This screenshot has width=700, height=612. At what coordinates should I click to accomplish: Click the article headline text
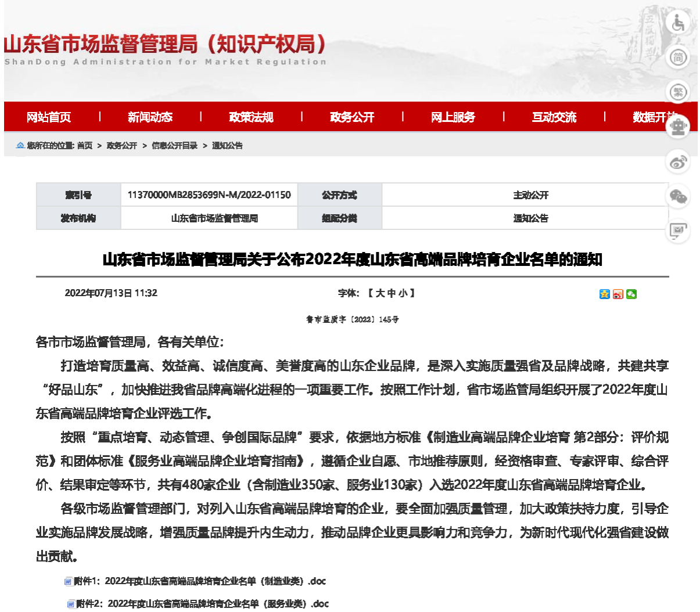[x=352, y=259]
